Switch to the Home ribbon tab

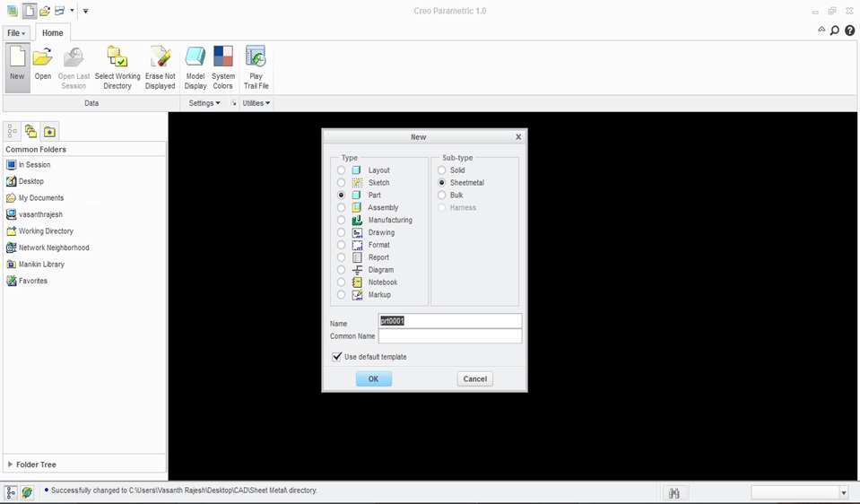click(53, 33)
